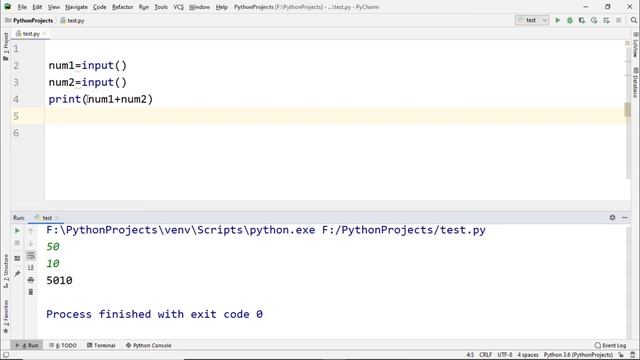Open Search Everywhere magnifier

(x=633, y=20)
